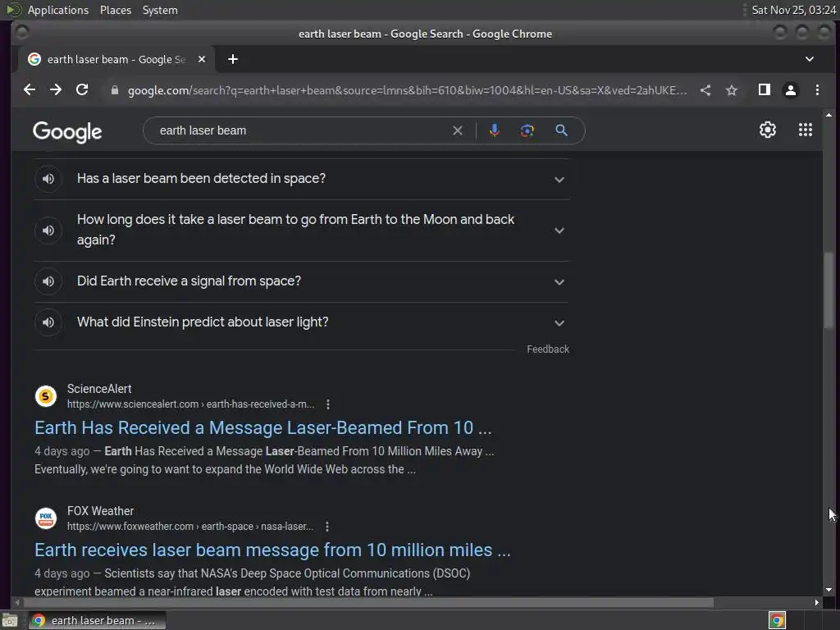Open Google apps grid

(x=806, y=130)
